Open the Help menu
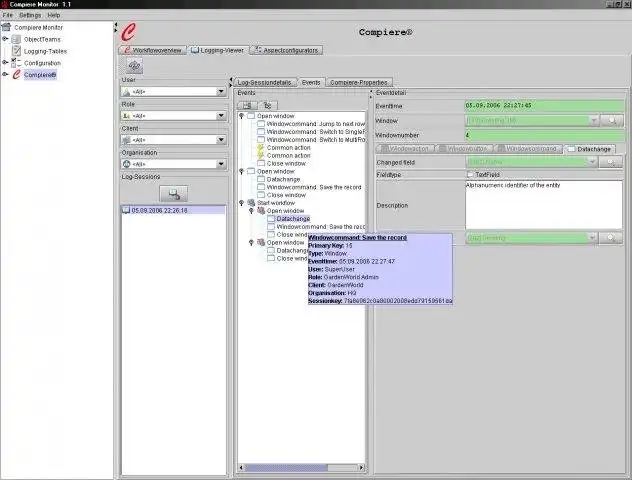632x480 pixels. (54, 15)
